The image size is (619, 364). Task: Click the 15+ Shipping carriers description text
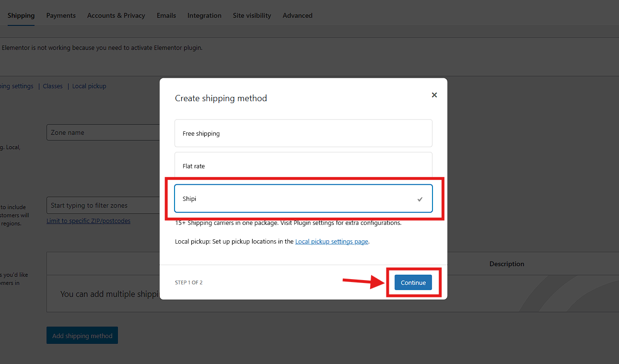point(288,223)
